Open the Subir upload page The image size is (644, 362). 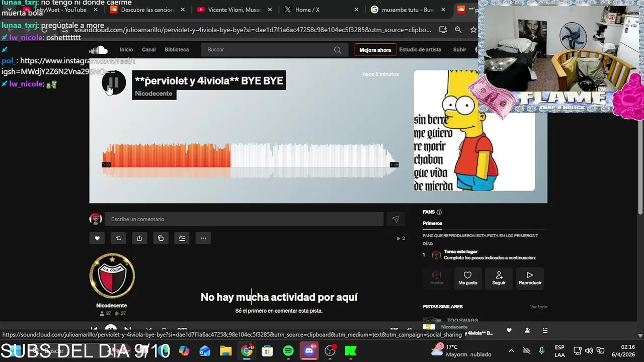460,50
